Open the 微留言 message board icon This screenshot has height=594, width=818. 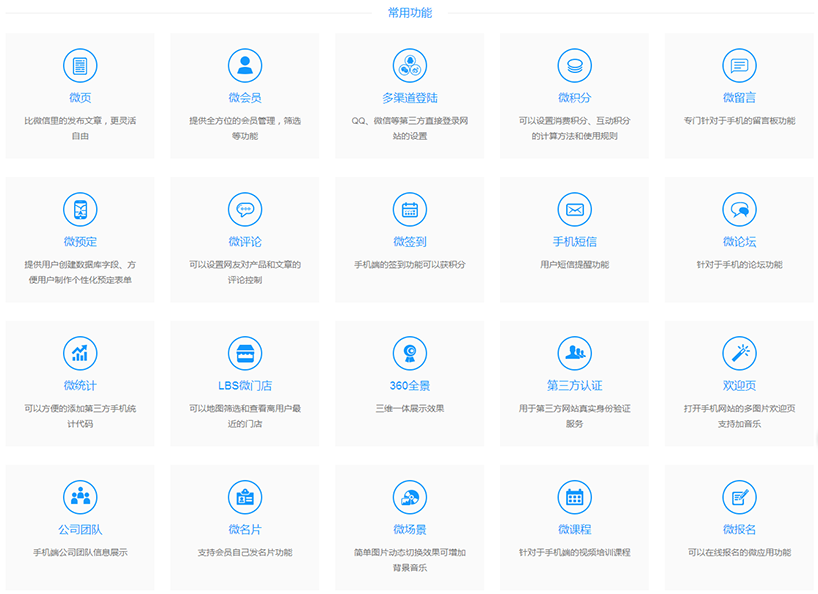coord(739,66)
